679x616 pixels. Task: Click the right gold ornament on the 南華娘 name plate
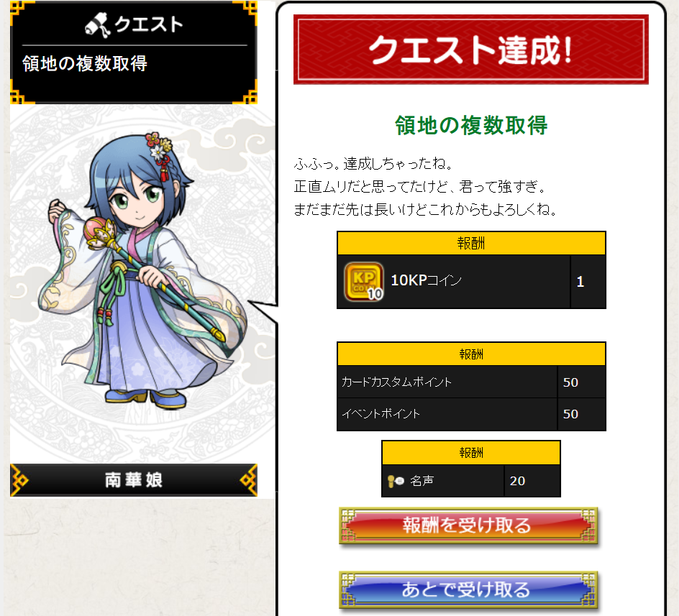(249, 480)
